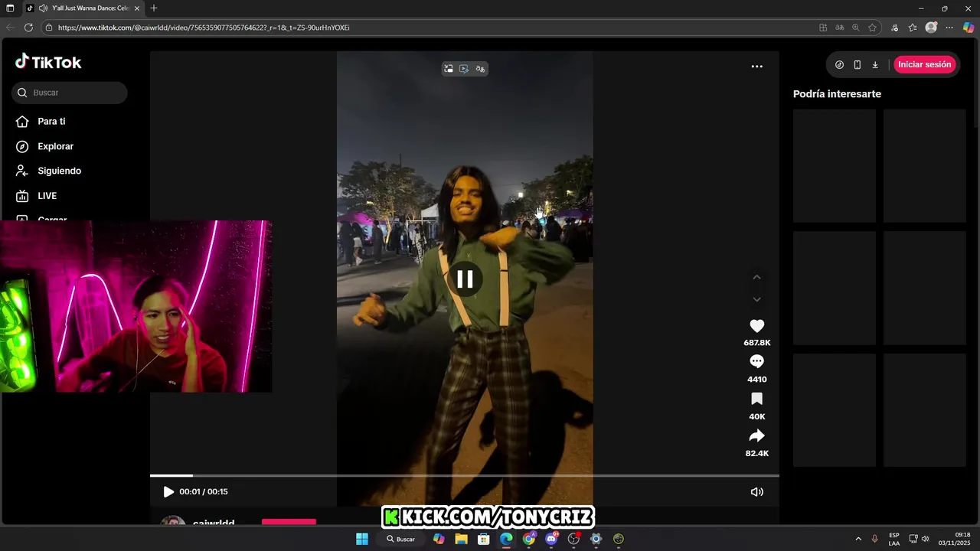Click the site info lock icon

click(49, 28)
